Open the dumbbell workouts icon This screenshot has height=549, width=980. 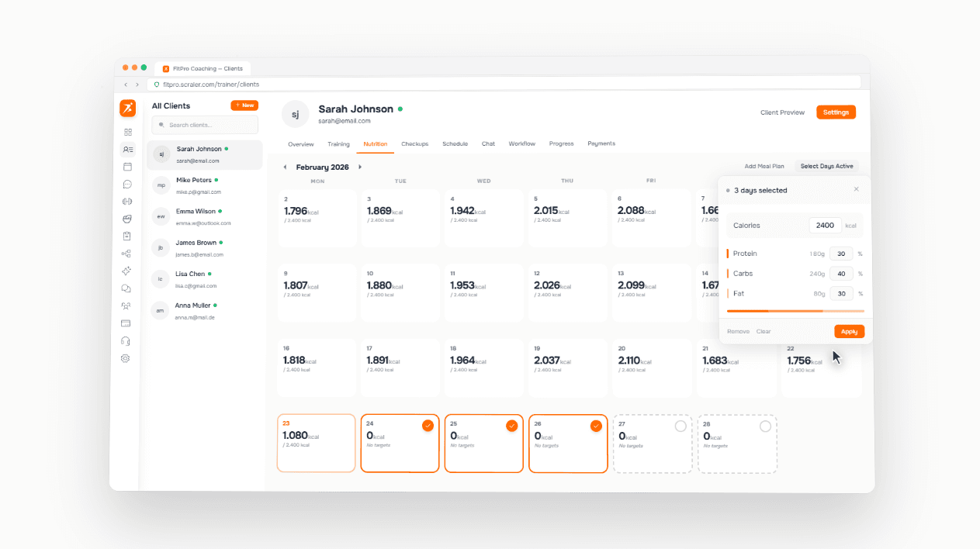click(127, 202)
